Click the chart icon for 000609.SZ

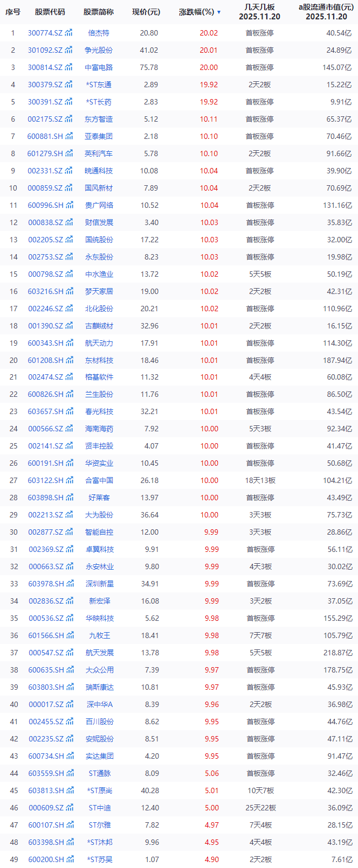click(x=69, y=808)
